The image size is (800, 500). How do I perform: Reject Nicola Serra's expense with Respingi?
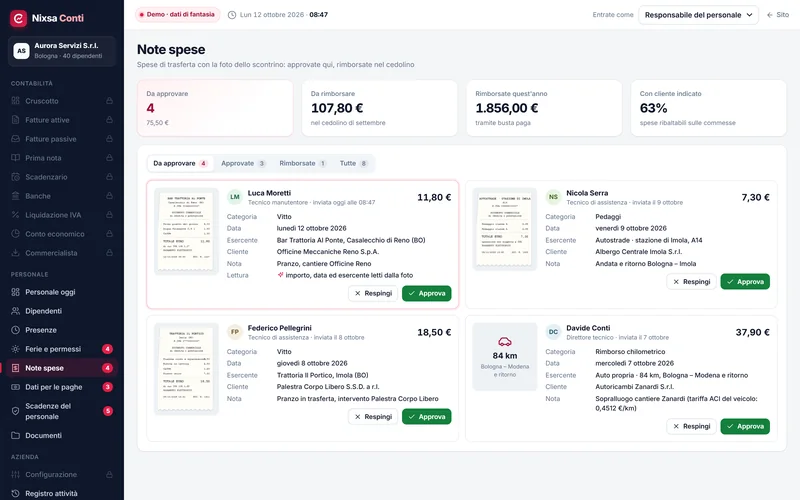(x=691, y=282)
